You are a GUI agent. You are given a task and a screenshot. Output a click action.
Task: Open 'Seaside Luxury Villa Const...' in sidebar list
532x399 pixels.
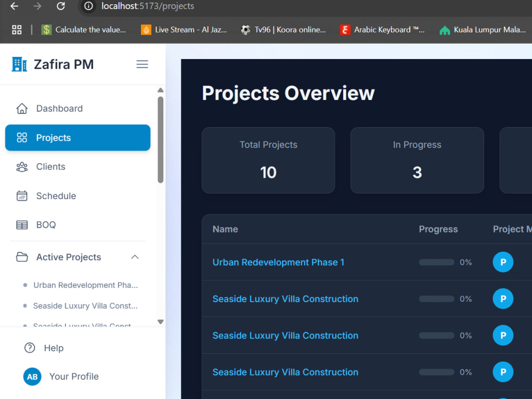pos(85,306)
